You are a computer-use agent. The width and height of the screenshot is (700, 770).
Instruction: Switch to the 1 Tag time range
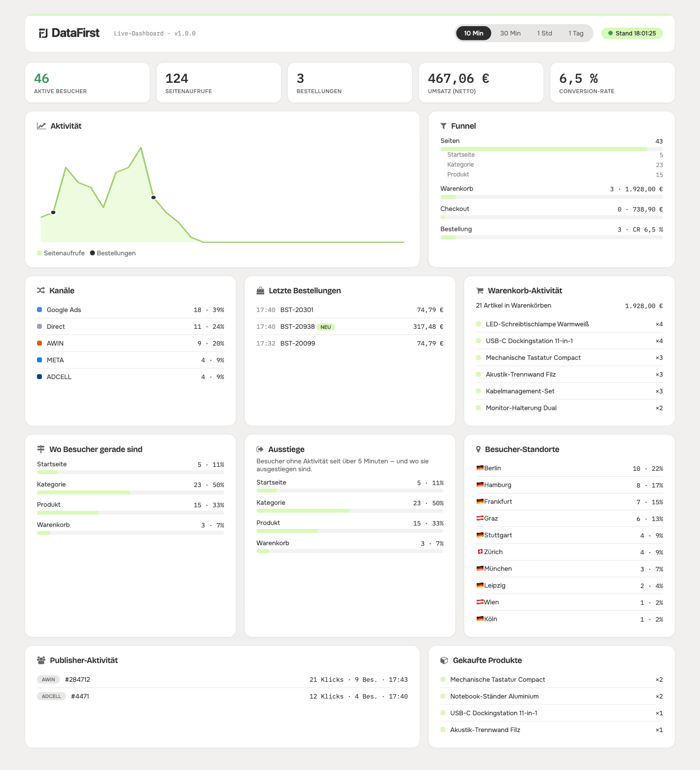(x=576, y=33)
